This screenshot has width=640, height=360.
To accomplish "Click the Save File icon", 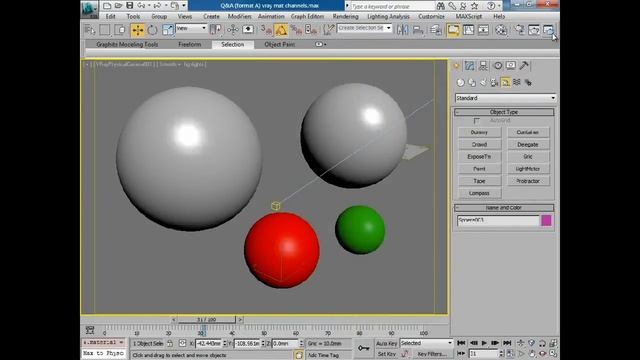I will pyautogui.click(x=129, y=5).
